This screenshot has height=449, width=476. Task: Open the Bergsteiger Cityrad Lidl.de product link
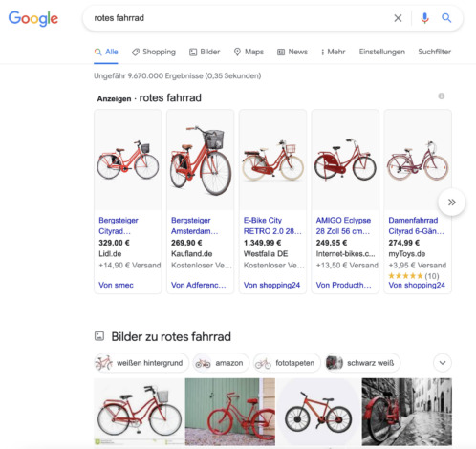119,225
